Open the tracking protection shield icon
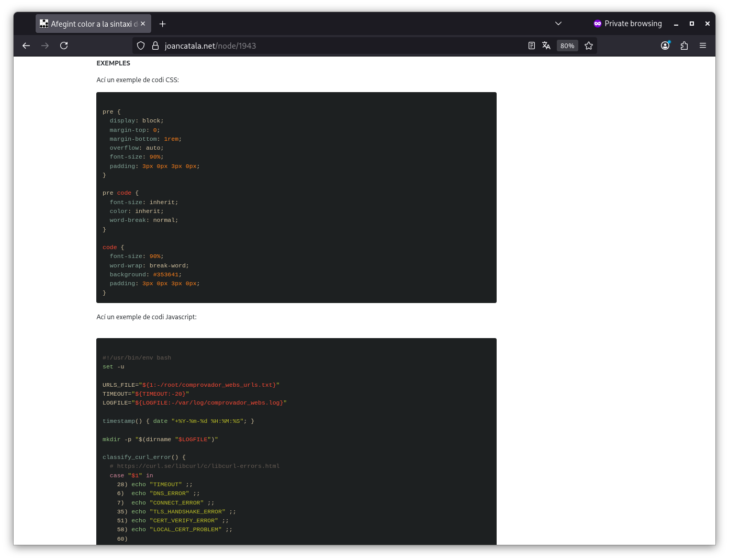 point(141,46)
